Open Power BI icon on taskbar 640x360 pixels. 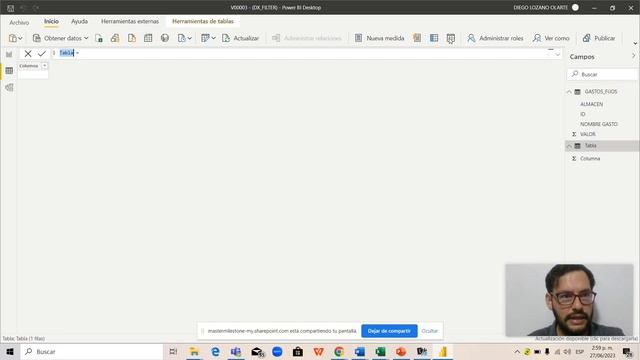coord(443,351)
